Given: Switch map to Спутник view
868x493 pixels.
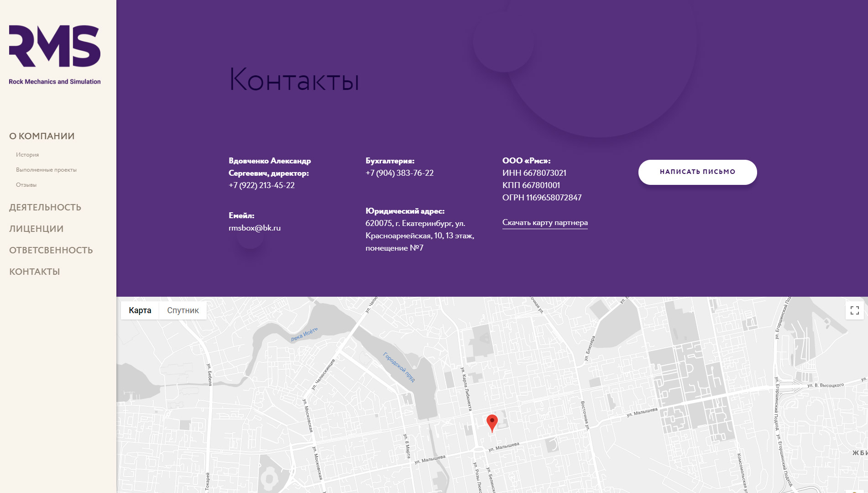Looking at the screenshot, I should coord(183,310).
